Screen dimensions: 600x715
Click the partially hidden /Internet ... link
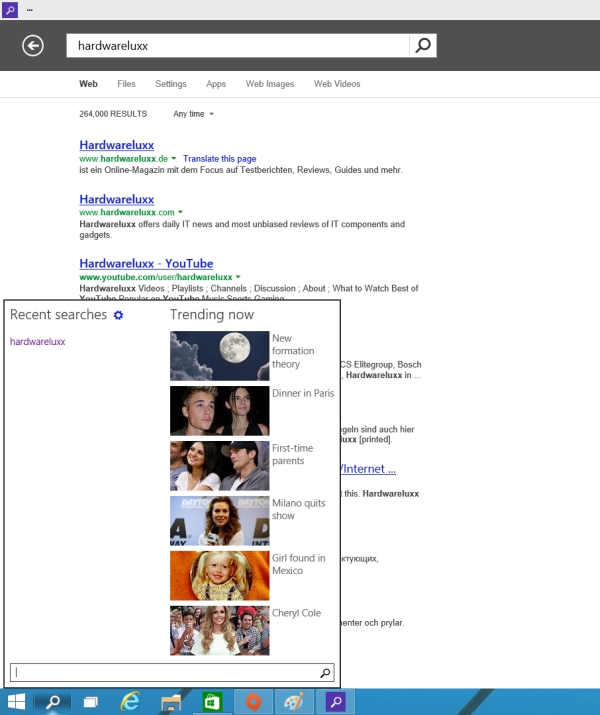(368, 469)
